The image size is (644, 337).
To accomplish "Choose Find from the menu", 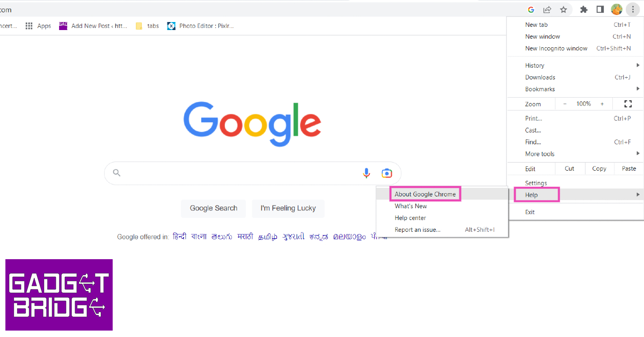I will coord(575,142).
